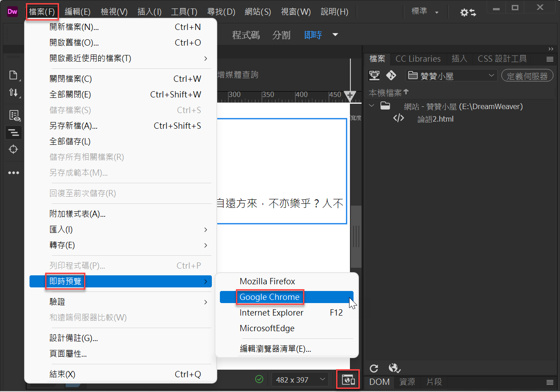
Task: Choose 設計備註(G)... menu entry
Action: click(x=121, y=338)
